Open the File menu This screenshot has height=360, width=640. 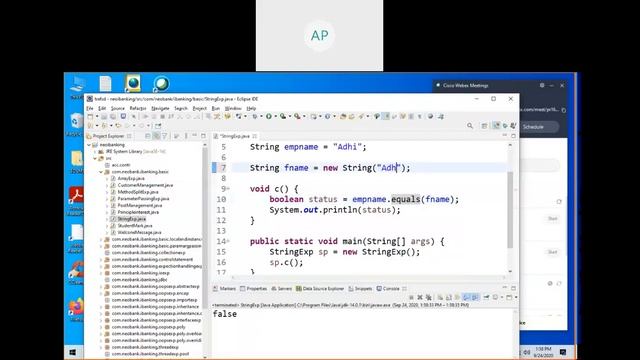click(x=90, y=108)
